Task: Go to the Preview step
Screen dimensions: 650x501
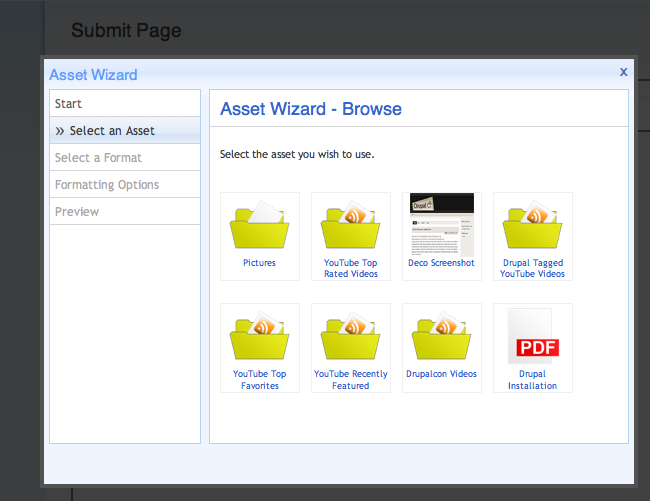Action: coord(125,211)
